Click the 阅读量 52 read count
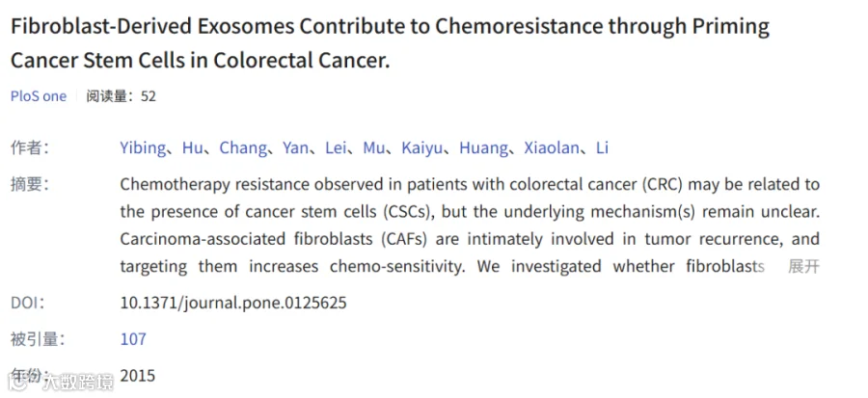This screenshot has width=868, height=398. tap(121, 95)
